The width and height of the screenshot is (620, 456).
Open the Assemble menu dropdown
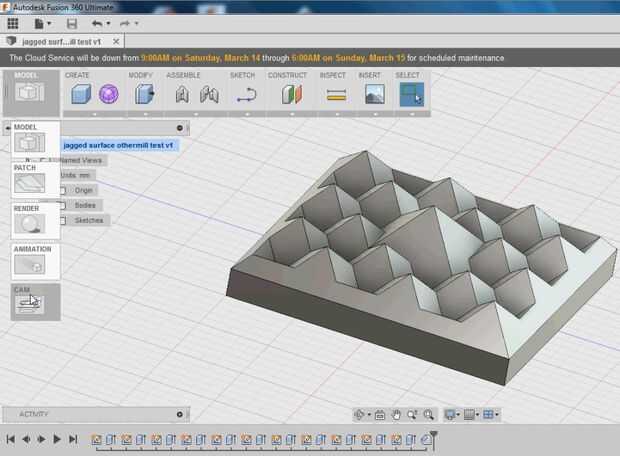tap(194, 114)
